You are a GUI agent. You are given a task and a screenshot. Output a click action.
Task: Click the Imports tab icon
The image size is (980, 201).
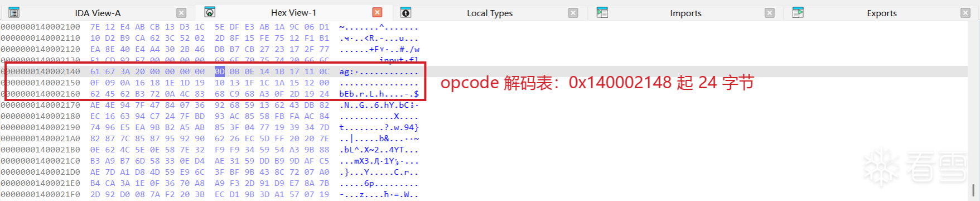click(602, 12)
